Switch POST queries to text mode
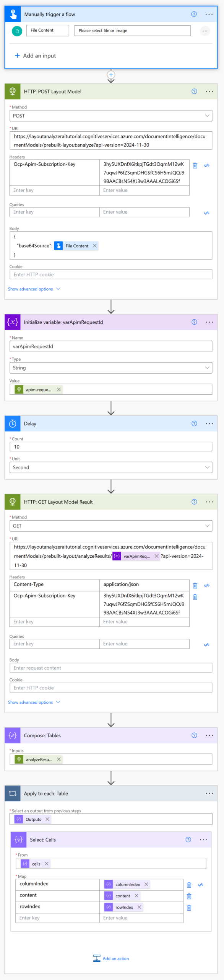The height and width of the screenshot is (980, 224). coord(206,213)
